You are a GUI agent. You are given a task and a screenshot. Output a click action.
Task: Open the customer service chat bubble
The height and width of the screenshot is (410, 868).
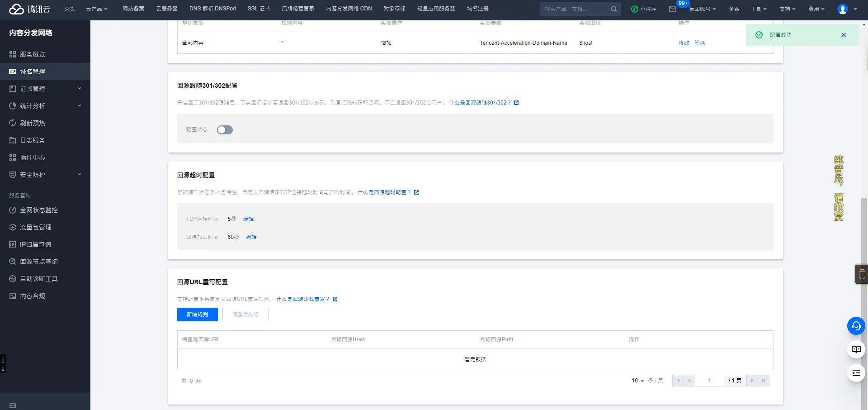[x=856, y=326]
